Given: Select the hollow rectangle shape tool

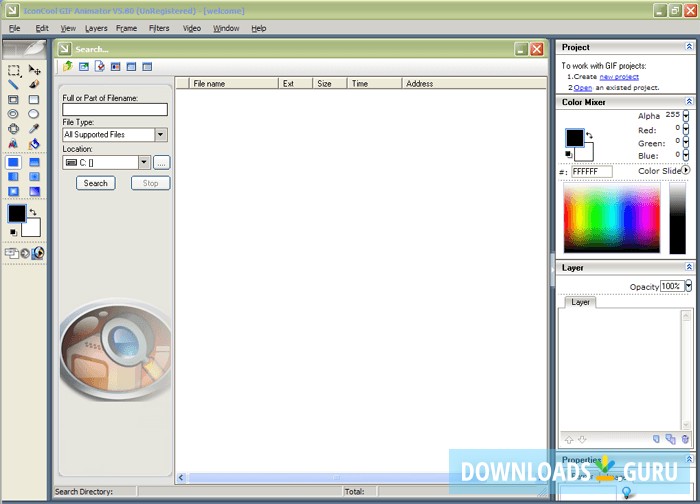Looking at the screenshot, I should click(x=13, y=99).
